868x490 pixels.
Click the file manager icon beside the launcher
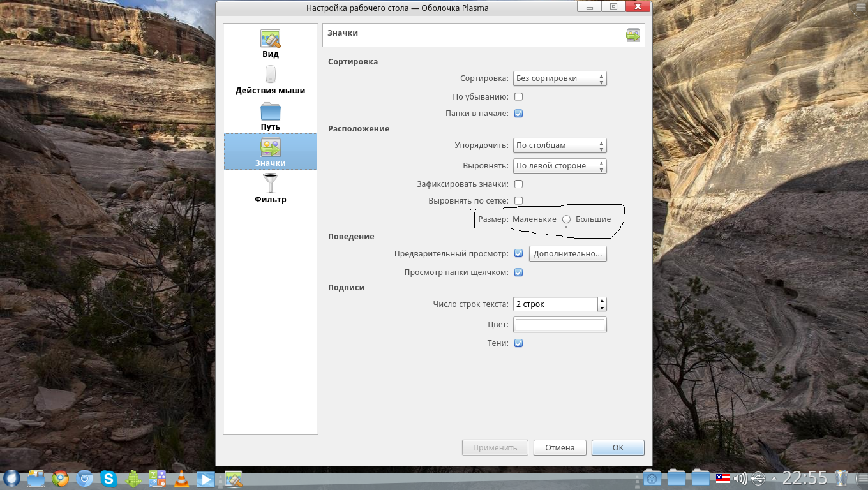click(x=36, y=478)
